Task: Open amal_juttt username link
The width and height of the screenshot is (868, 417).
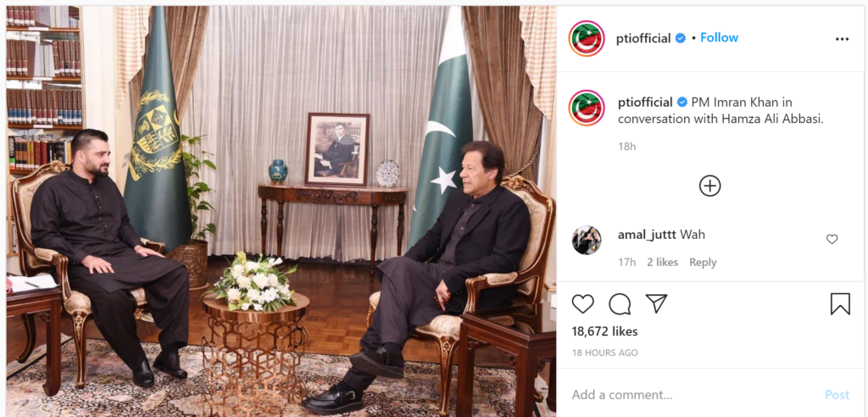Action: pyautogui.click(x=647, y=235)
